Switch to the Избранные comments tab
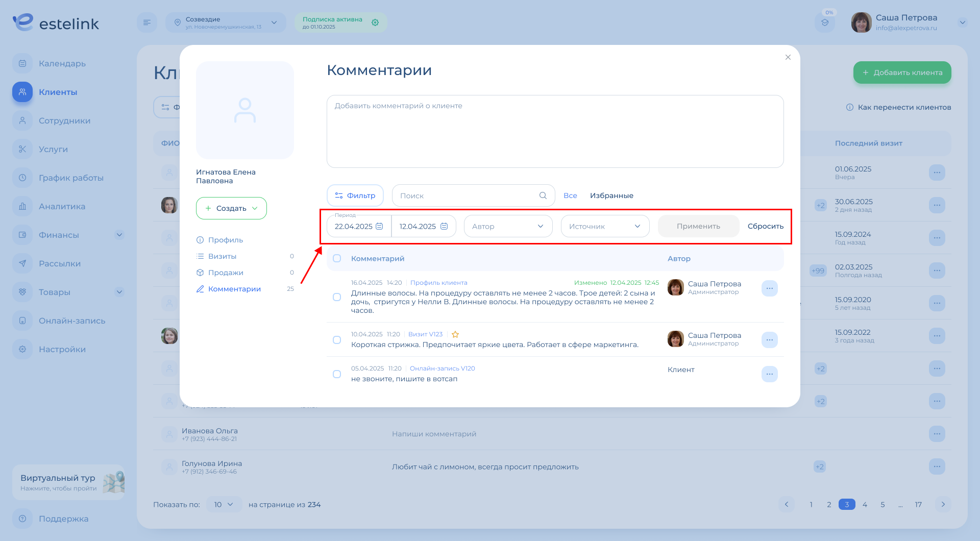The height and width of the screenshot is (541, 980). tap(611, 195)
